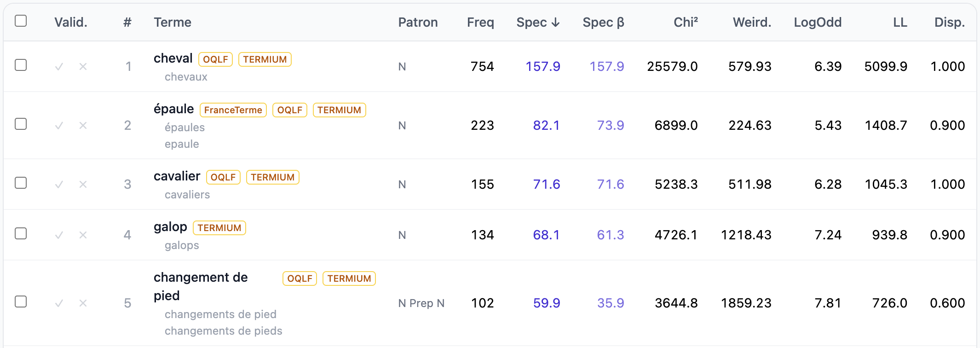Click the TERMIUM badge next to cheval
The image size is (980, 348).
265,59
